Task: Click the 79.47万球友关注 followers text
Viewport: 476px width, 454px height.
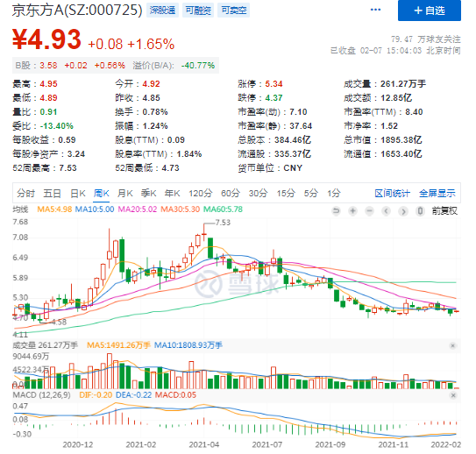Action: [x=426, y=39]
